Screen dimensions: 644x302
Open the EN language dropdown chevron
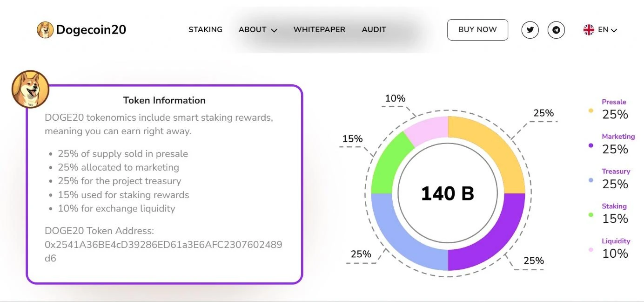click(x=614, y=30)
